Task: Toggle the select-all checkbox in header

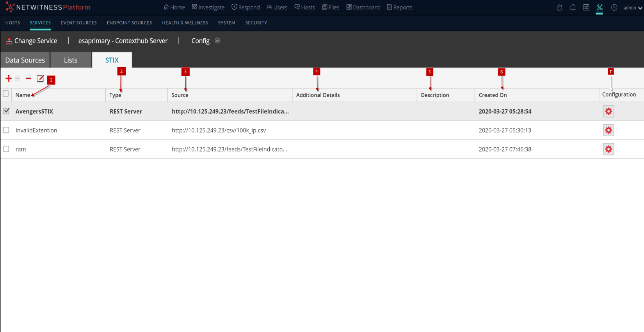Action: pyautogui.click(x=6, y=94)
